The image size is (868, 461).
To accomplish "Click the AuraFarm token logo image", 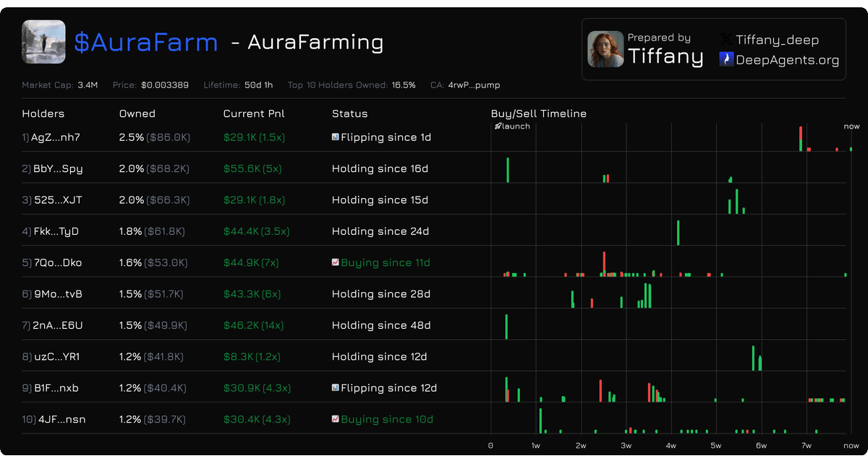I will pos(43,42).
